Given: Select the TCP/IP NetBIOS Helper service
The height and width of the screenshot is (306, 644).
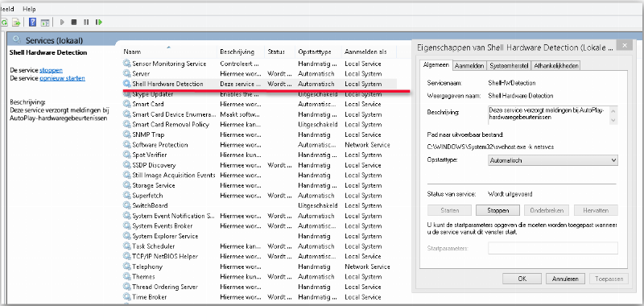Looking at the screenshot, I should coord(165,256).
